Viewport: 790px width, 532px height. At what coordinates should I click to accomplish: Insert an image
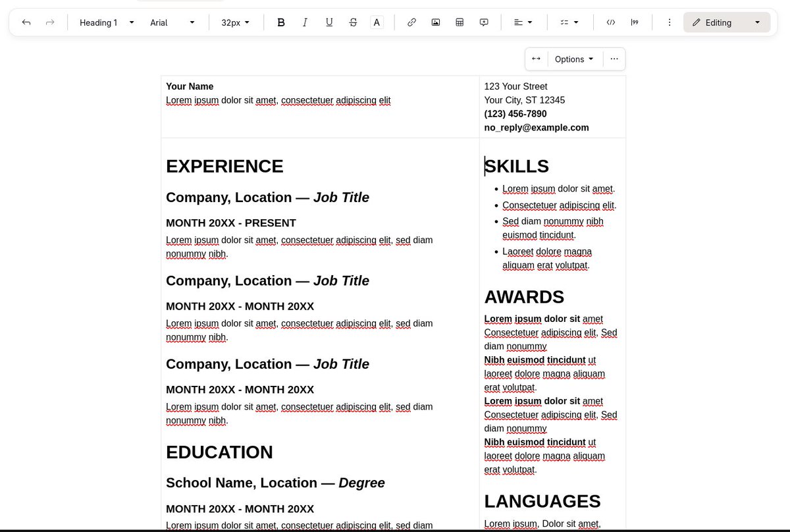click(436, 22)
